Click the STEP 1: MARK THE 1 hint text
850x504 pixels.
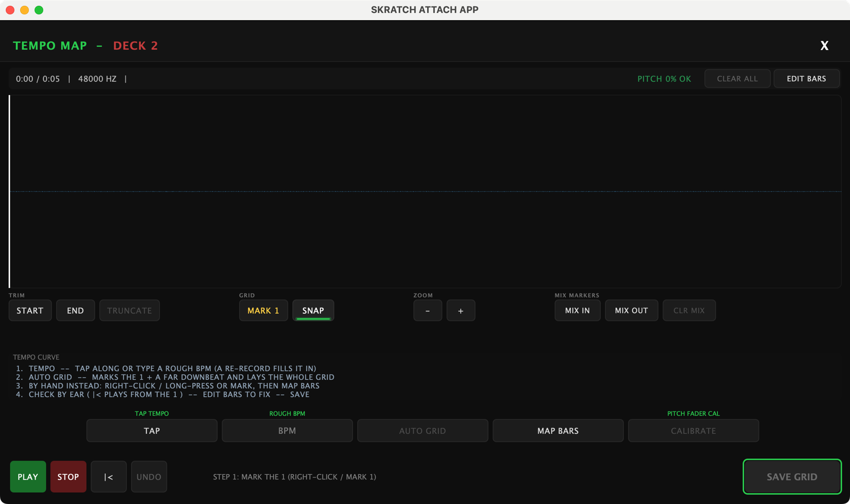tap(295, 477)
